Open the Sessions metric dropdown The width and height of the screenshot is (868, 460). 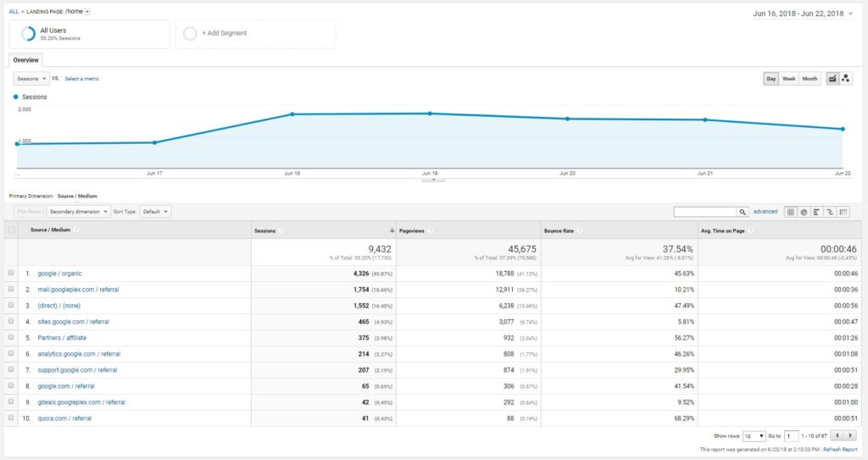[31, 79]
